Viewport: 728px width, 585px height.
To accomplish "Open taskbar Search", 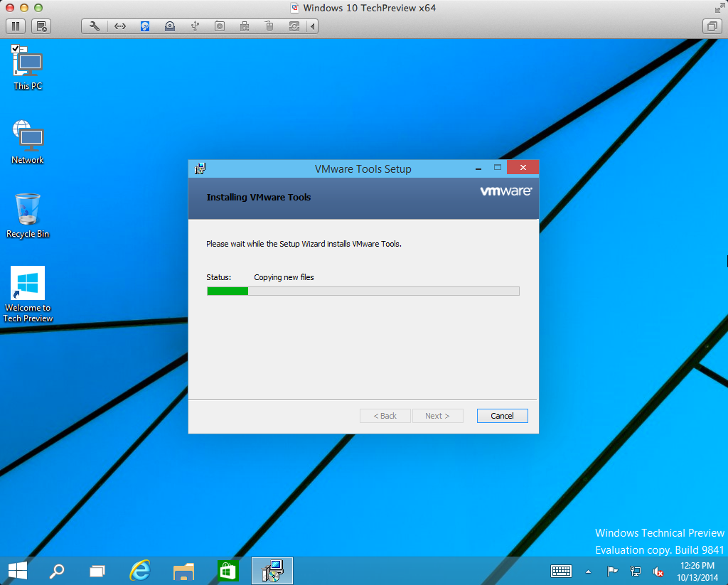I will (57, 571).
